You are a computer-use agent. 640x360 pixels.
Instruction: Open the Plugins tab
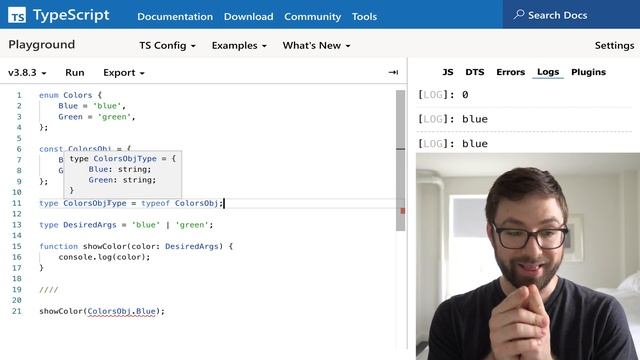[588, 72]
